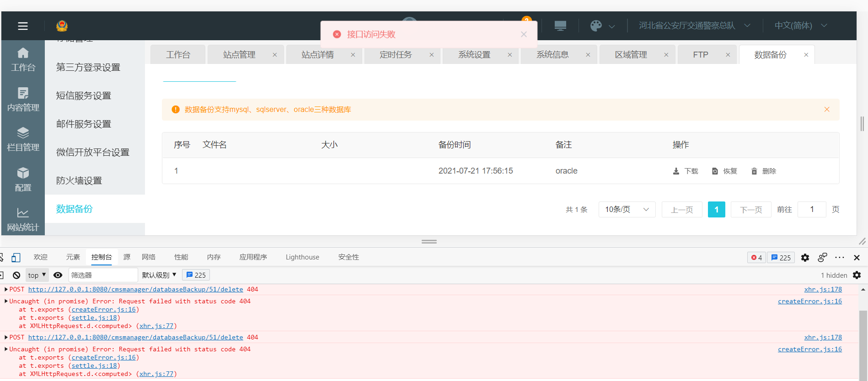Open the Lighthouse DevTools tab
This screenshot has width=868, height=381.
pyautogui.click(x=302, y=257)
